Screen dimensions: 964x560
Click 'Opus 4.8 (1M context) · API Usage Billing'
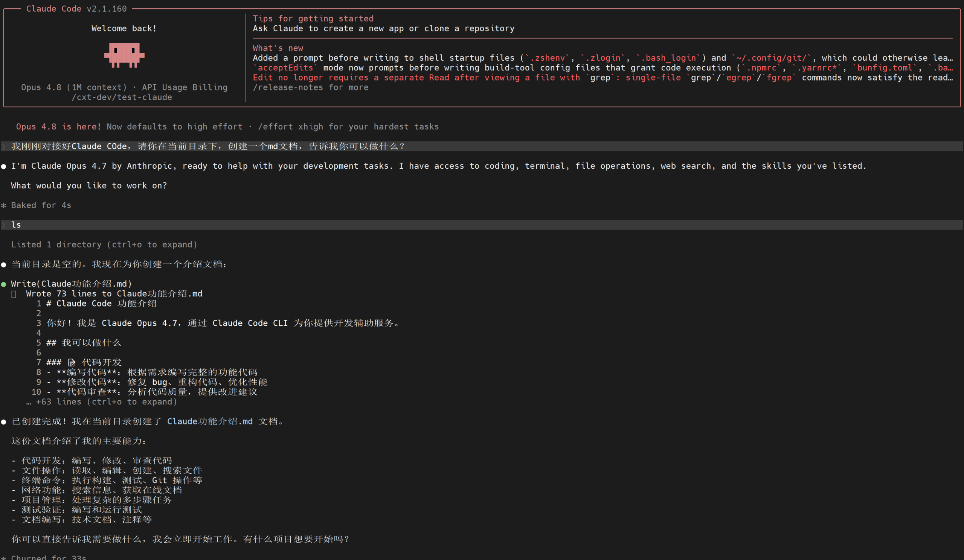124,87
